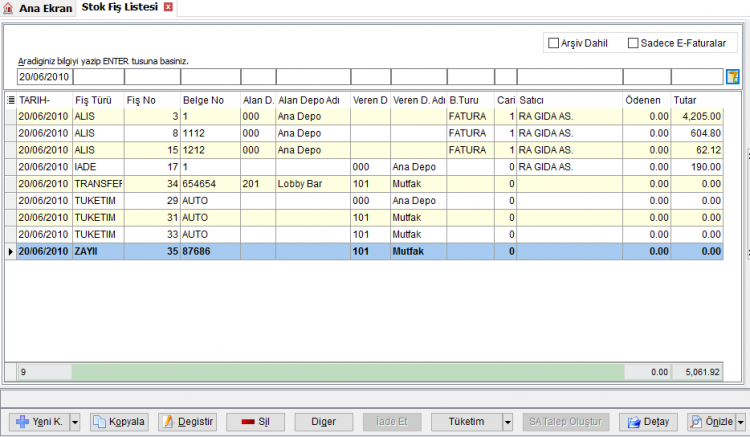Click the TUKETIM cell with Fiş No 33

pyautogui.click(x=99, y=234)
